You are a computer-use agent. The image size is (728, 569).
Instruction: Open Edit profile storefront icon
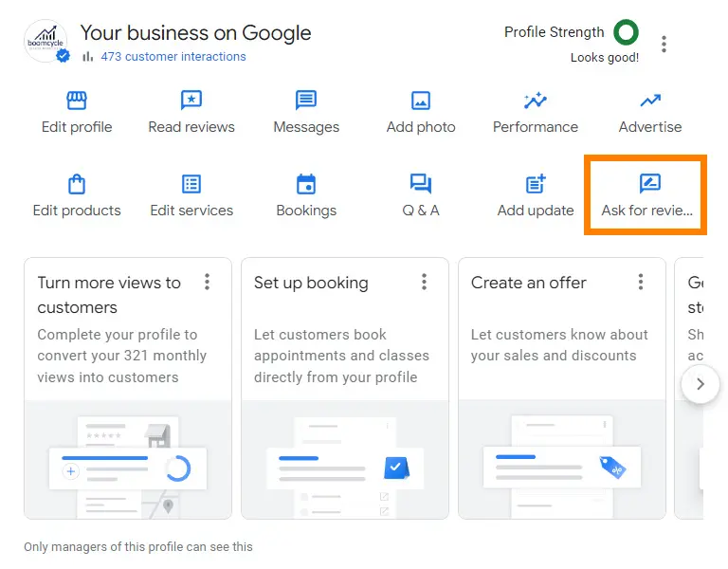coord(77,100)
